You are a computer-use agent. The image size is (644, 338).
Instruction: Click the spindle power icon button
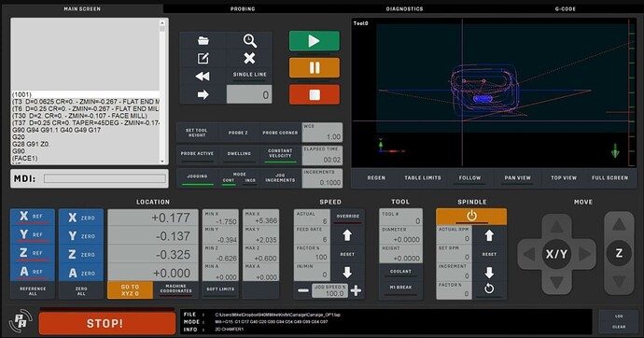click(x=471, y=216)
